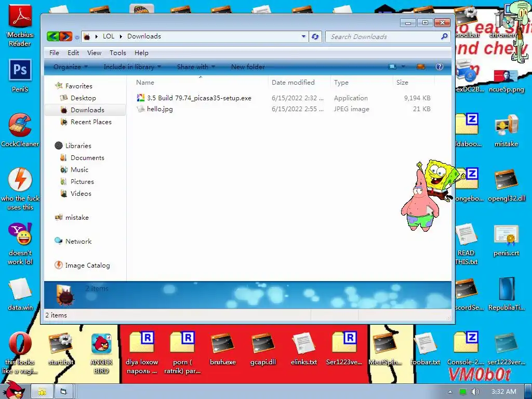532x399 pixels.
Task: Click the Angry Bird Start button
Action: tap(14, 390)
